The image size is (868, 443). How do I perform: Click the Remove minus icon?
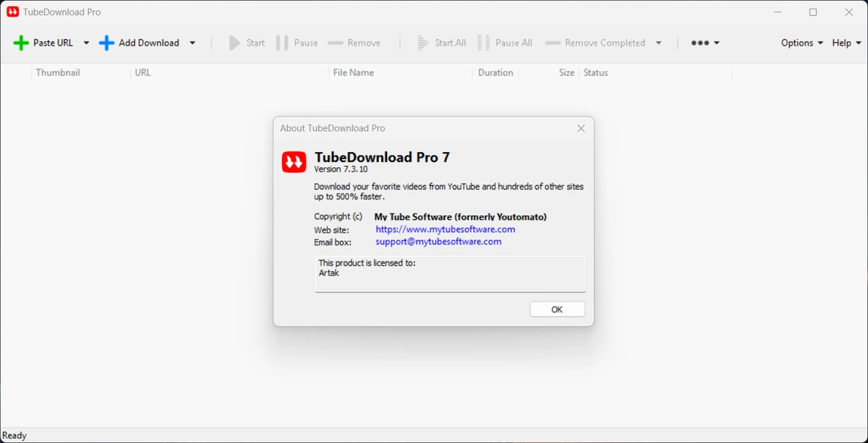[x=335, y=43]
